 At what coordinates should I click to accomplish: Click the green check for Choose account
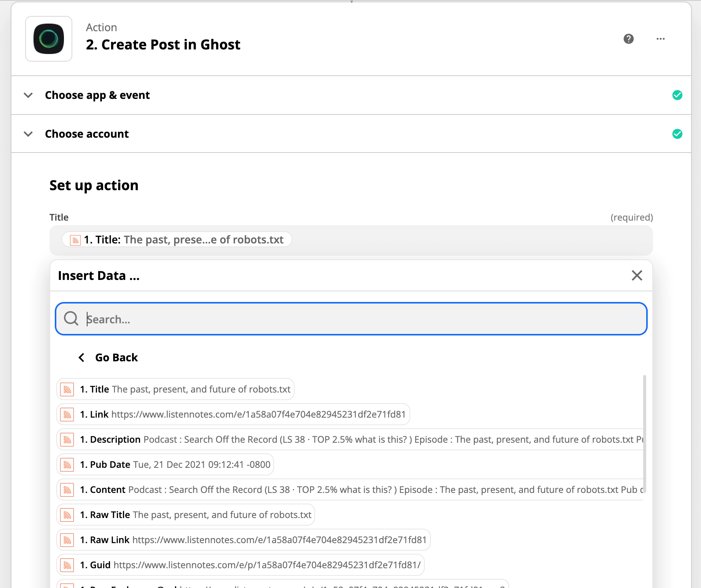tap(677, 134)
